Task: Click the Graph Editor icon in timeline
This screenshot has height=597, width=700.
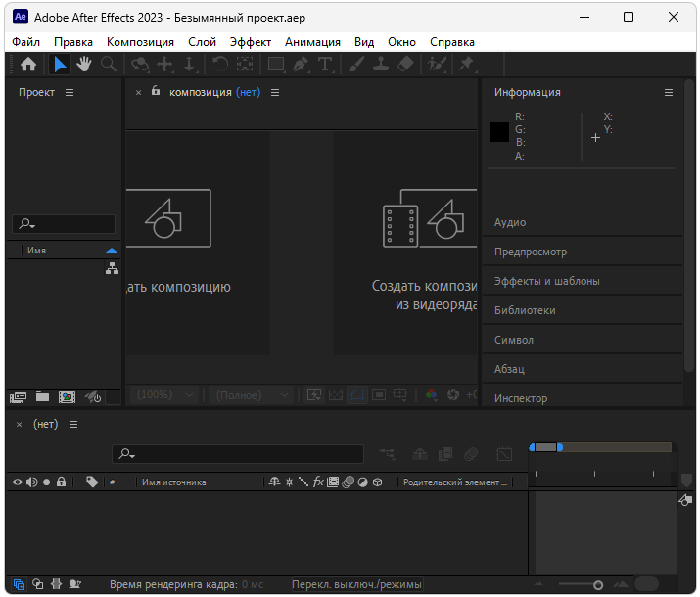Action: click(x=504, y=454)
